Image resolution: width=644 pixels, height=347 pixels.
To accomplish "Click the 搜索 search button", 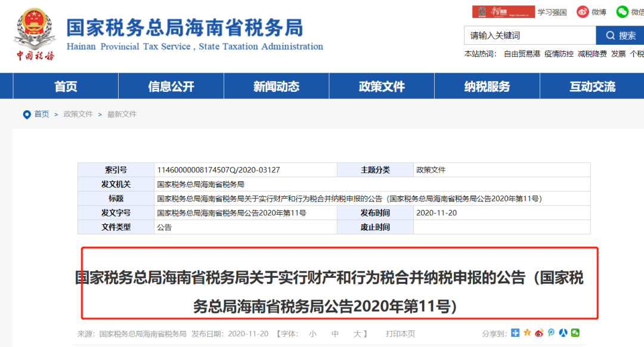I will click(618, 35).
